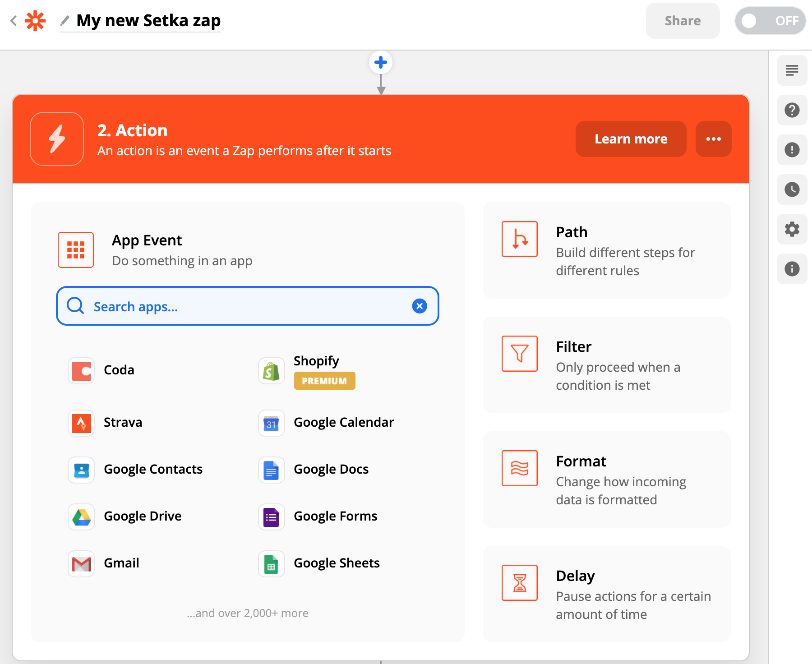Click the Shopify PREMIUM badge
The image size is (812, 664).
324,381
